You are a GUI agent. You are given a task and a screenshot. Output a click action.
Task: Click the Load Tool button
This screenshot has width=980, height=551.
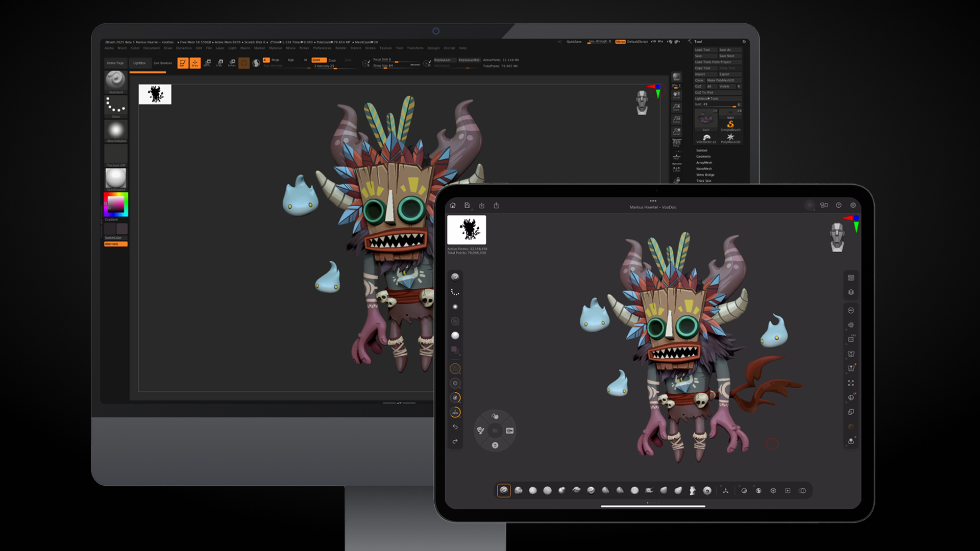coord(705,50)
